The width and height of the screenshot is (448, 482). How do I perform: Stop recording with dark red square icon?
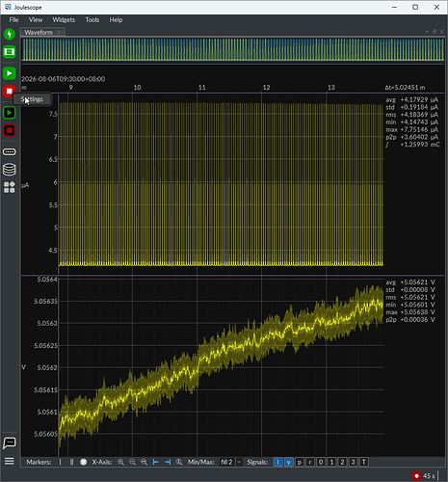coord(10,130)
